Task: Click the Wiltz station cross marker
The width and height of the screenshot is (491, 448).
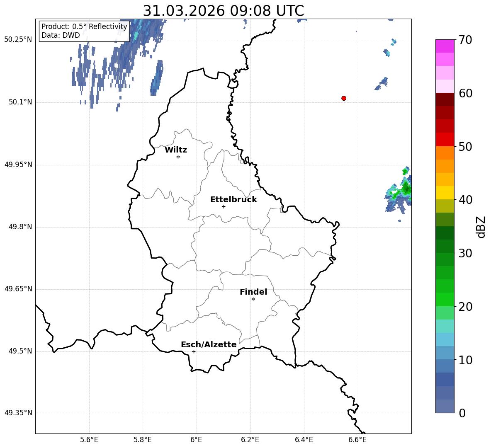Action: [178, 157]
